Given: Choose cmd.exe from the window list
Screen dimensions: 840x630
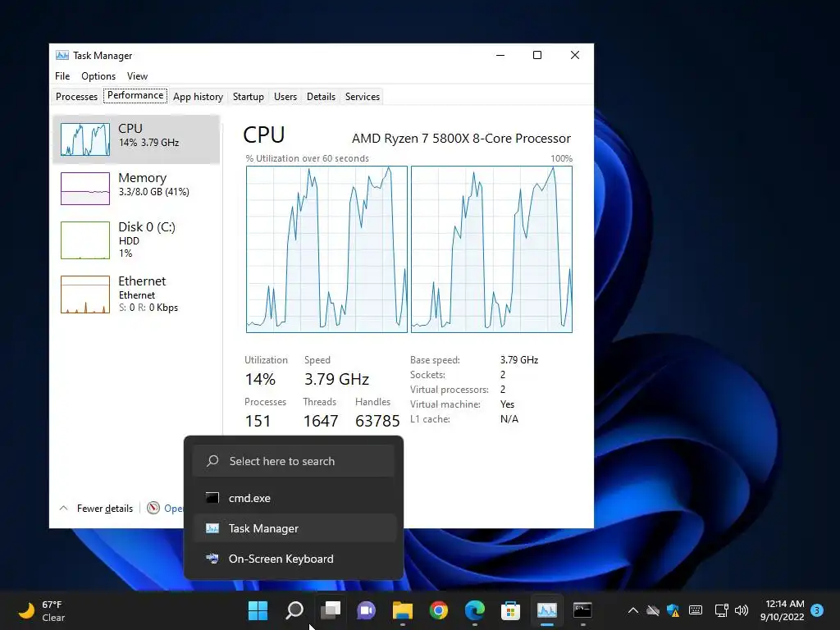Looking at the screenshot, I should point(294,498).
